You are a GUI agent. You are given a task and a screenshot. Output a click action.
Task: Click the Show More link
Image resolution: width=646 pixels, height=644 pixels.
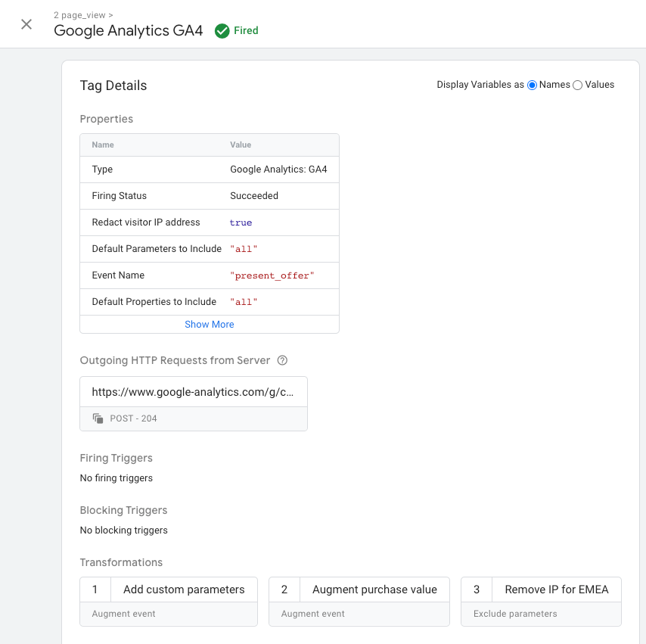tap(209, 324)
